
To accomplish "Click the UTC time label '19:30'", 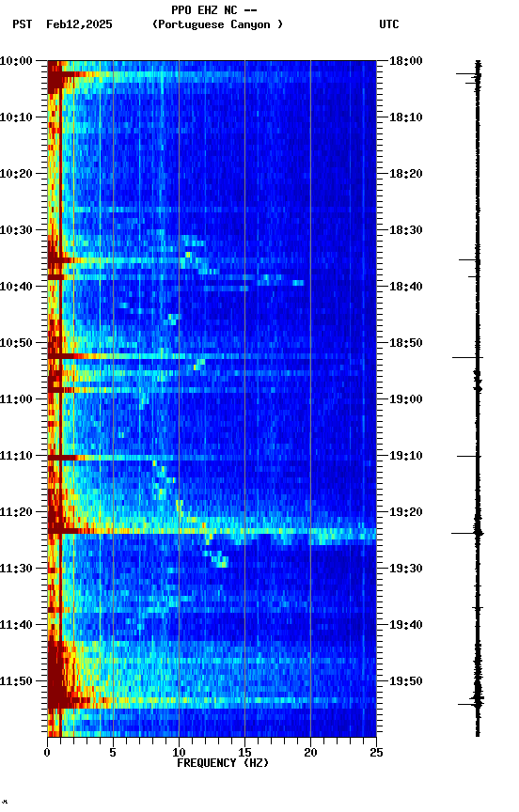I will point(406,569).
